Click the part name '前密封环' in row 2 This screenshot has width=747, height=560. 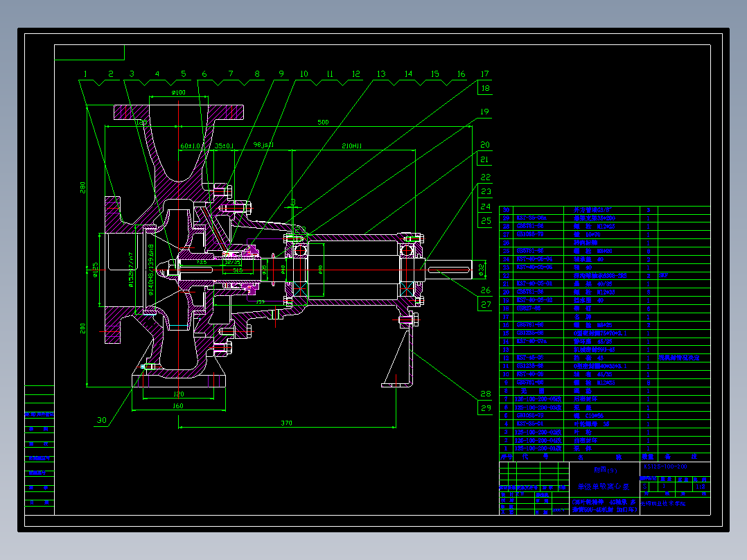click(585, 440)
